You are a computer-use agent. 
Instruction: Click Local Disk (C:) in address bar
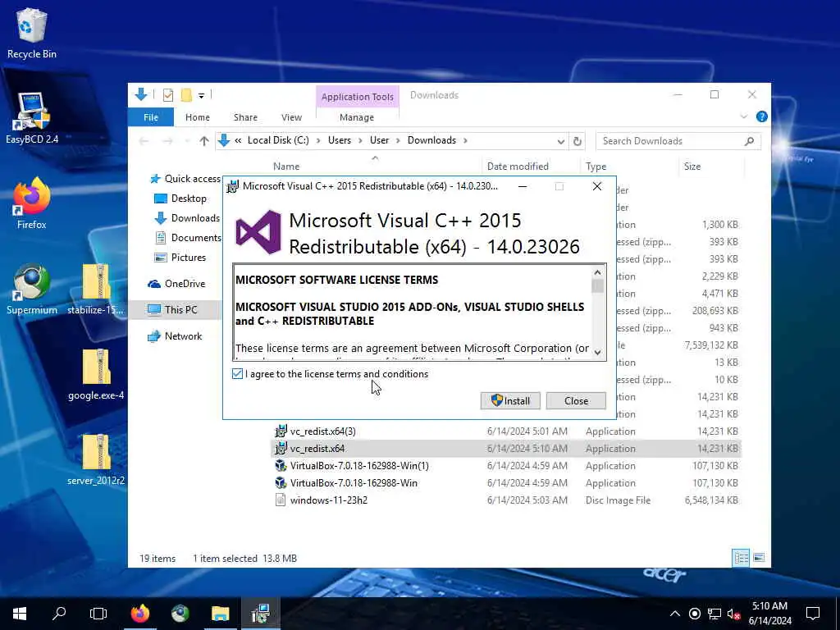click(x=278, y=140)
